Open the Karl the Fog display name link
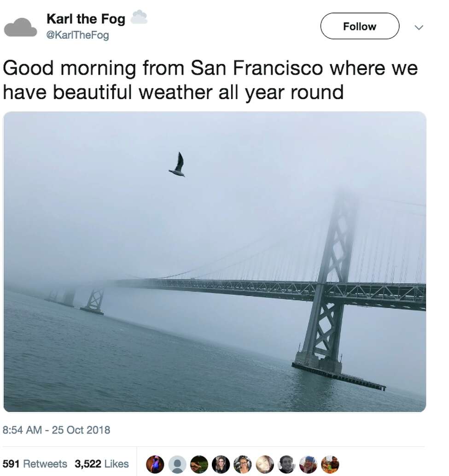Viewport: 449px width, 476px height. coord(86,19)
